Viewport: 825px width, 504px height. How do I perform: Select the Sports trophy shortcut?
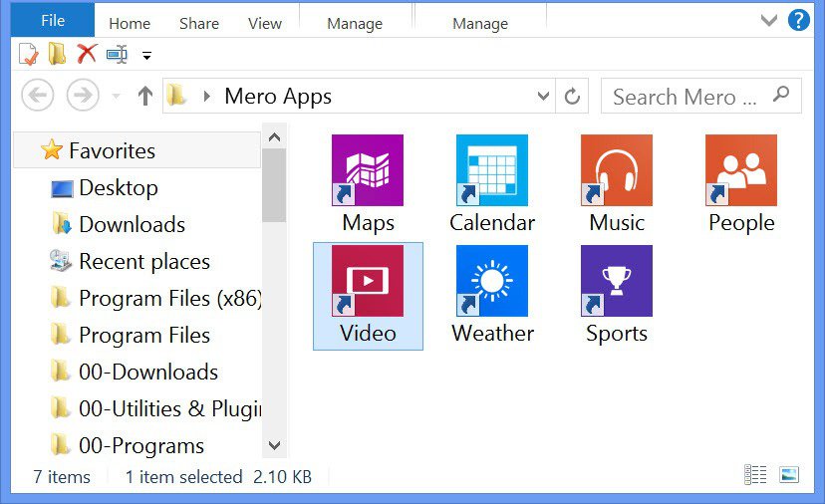coord(617,295)
